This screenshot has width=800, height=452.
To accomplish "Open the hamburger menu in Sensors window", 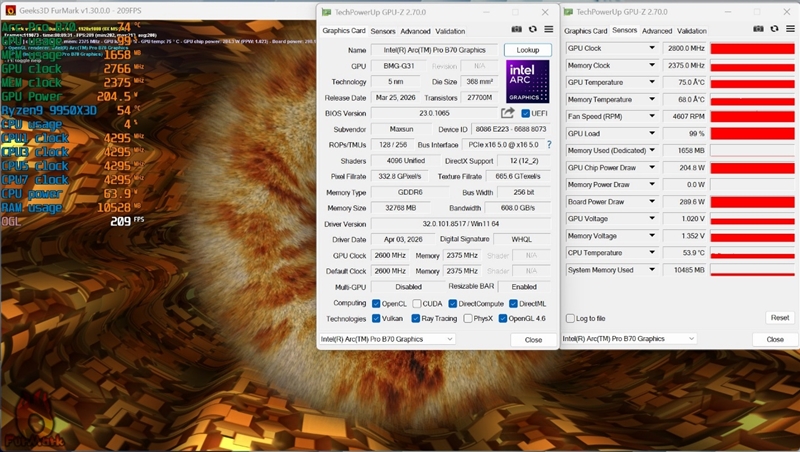I will tap(790, 29).
